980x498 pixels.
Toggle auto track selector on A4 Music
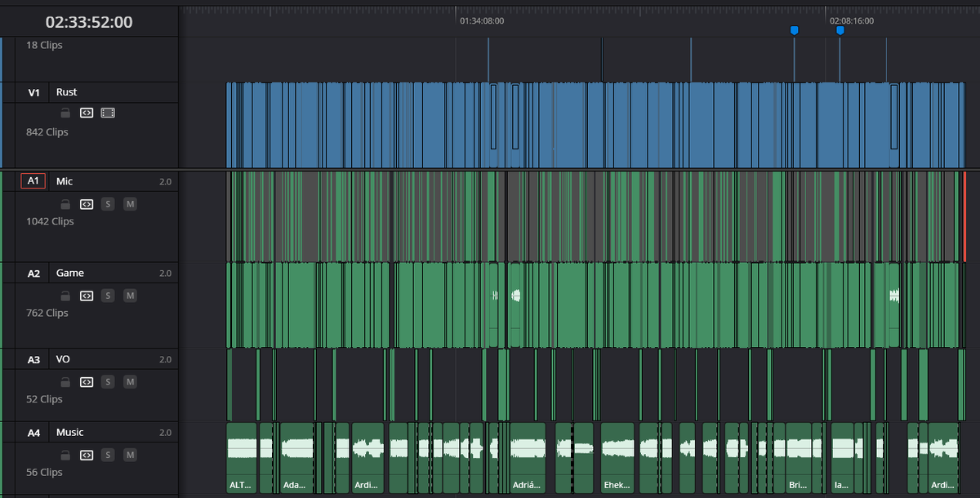pyautogui.click(x=87, y=455)
